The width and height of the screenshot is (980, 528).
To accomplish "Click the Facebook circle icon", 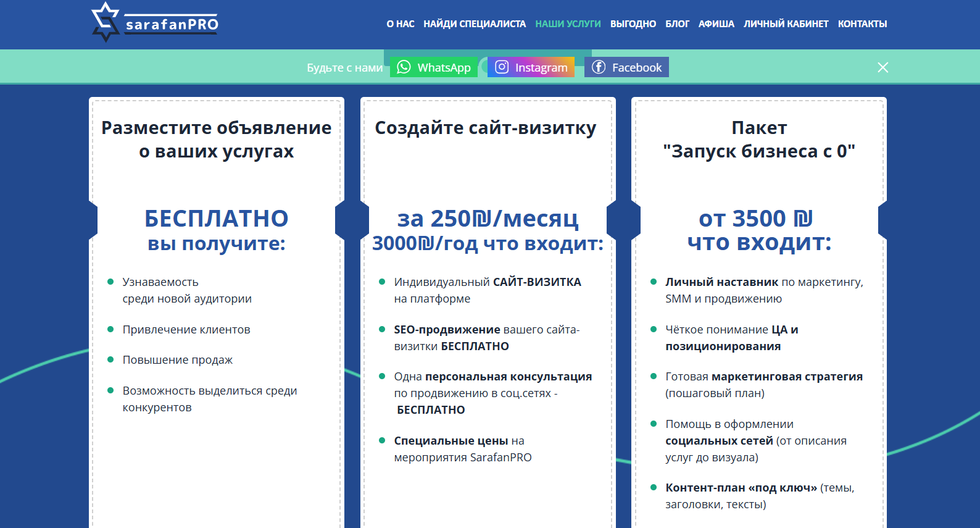I will 599,67.
